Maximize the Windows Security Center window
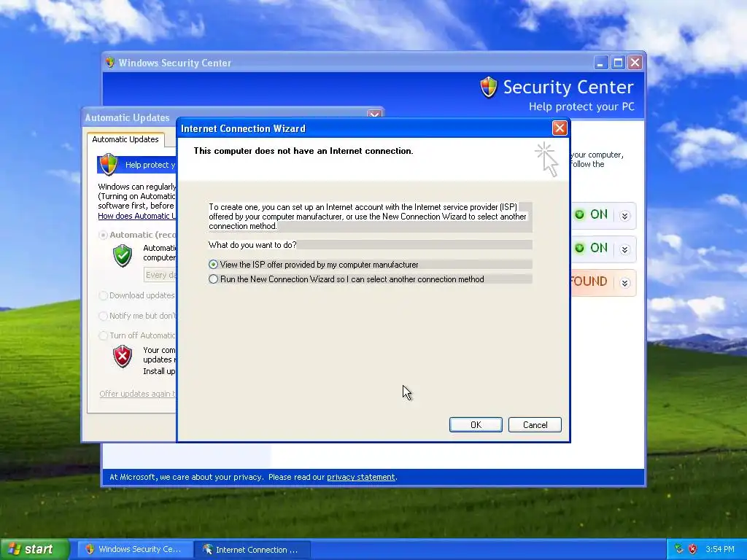747x560 pixels. coord(618,63)
